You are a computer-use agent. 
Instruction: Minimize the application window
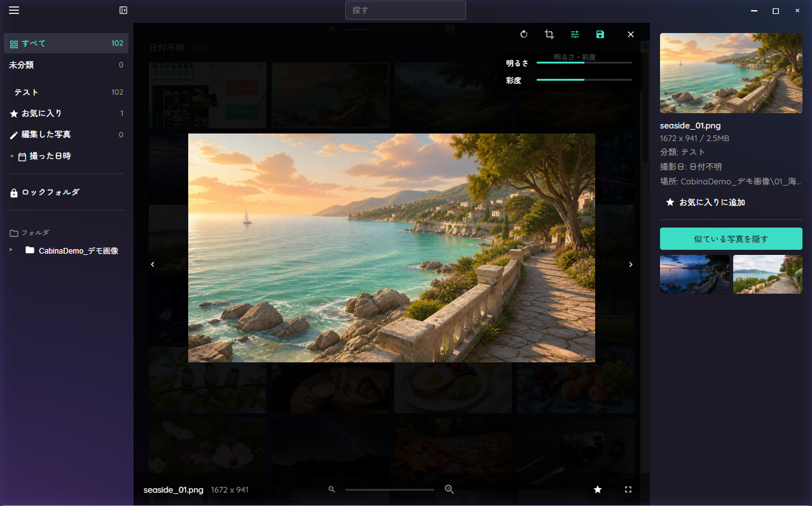point(754,11)
